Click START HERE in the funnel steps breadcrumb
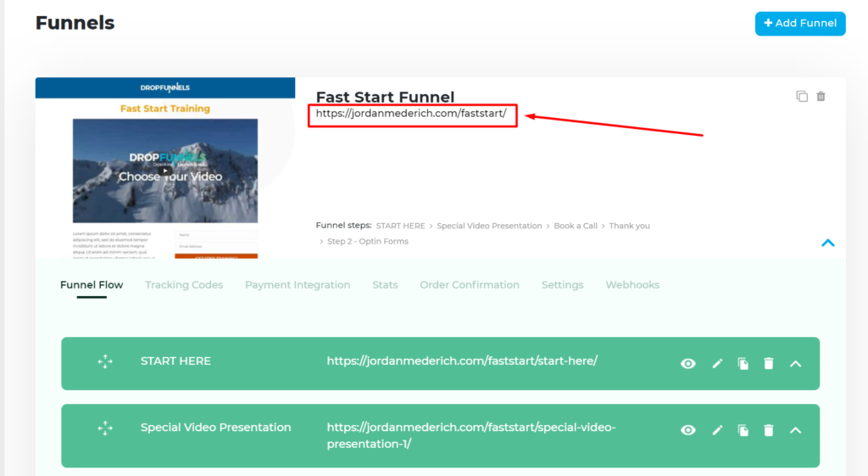This screenshot has height=476, width=868. (400, 226)
